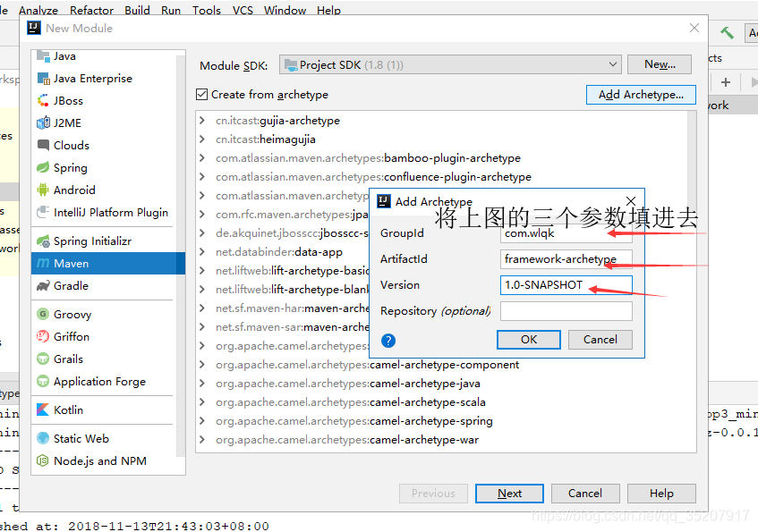Click Cancel in New Module dialog

tap(585, 494)
